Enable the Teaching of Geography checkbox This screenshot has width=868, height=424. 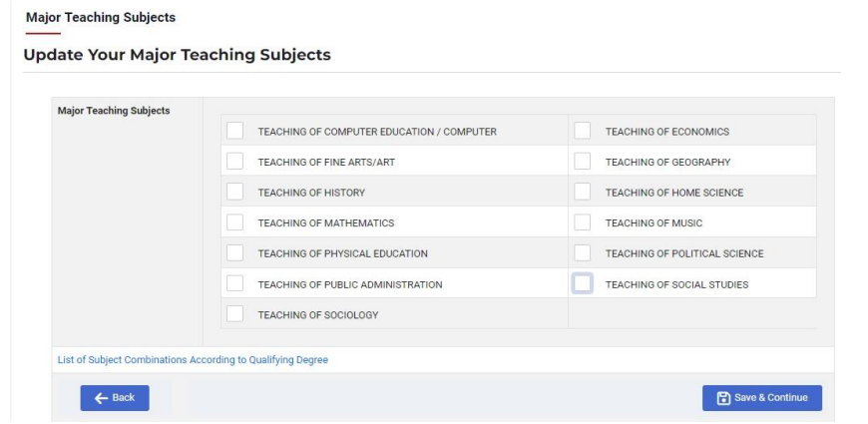pos(583,161)
